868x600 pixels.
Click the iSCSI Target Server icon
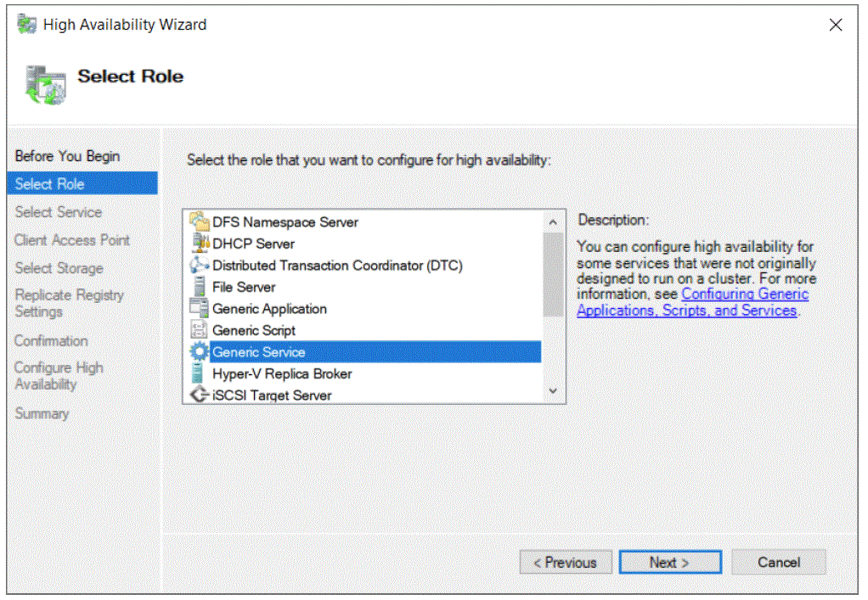click(x=198, y=395)
